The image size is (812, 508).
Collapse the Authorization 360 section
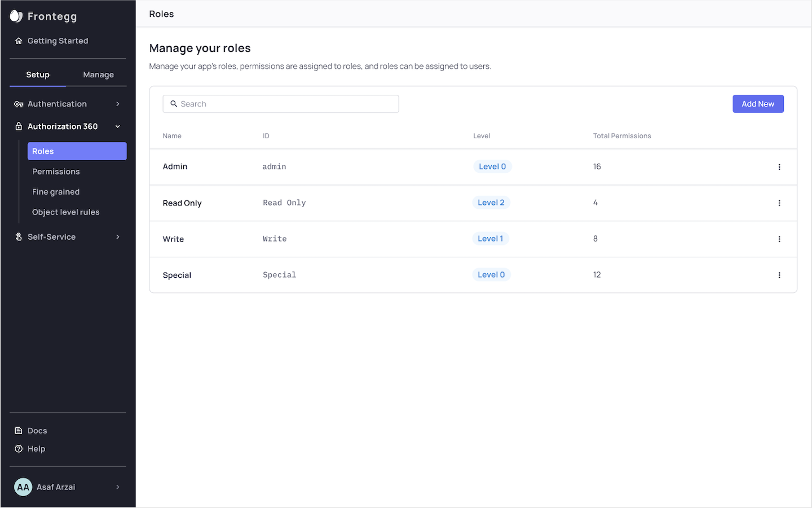[x=118, y=126]
